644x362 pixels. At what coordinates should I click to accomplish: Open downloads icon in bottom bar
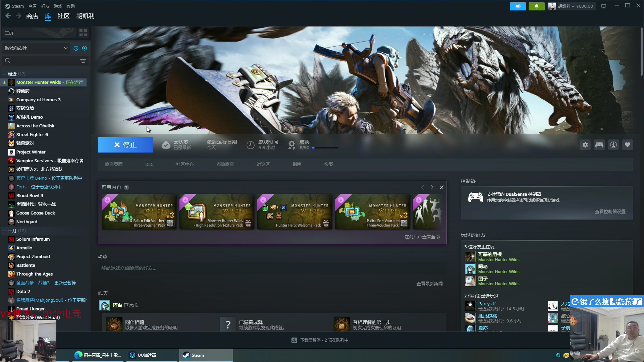(x=294, y=340)
